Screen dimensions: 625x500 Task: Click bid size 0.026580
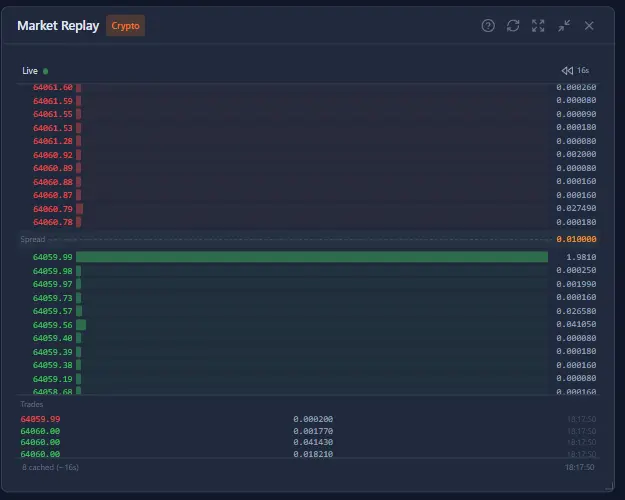pyautogui.click(x=576, y=311)
